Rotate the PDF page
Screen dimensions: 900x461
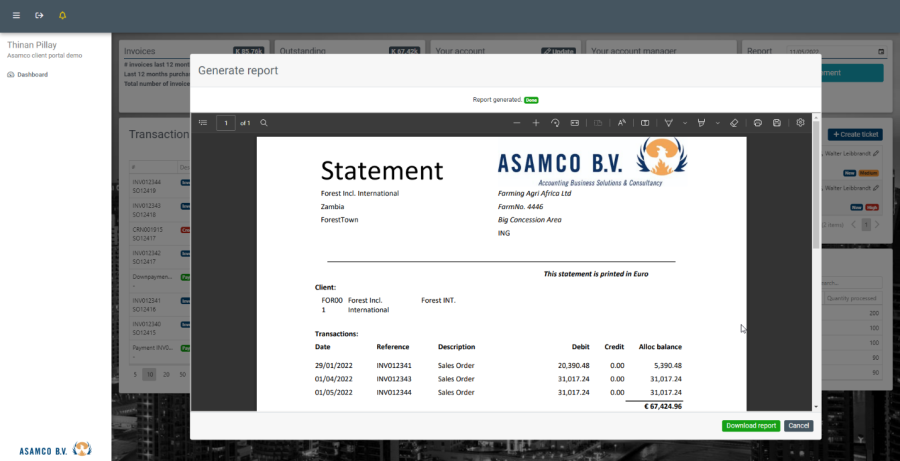pos(555,123)
